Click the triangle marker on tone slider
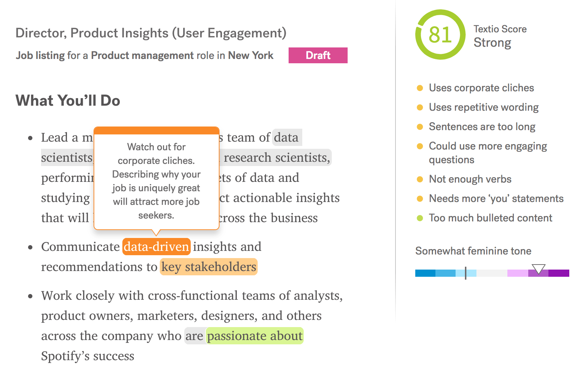 538,268
